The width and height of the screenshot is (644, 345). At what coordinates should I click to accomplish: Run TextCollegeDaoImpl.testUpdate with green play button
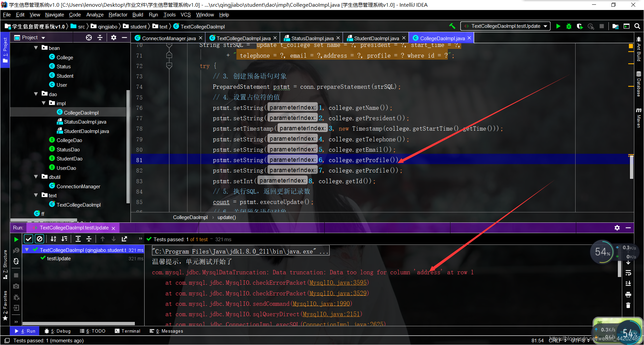click(x=558, y=26)
